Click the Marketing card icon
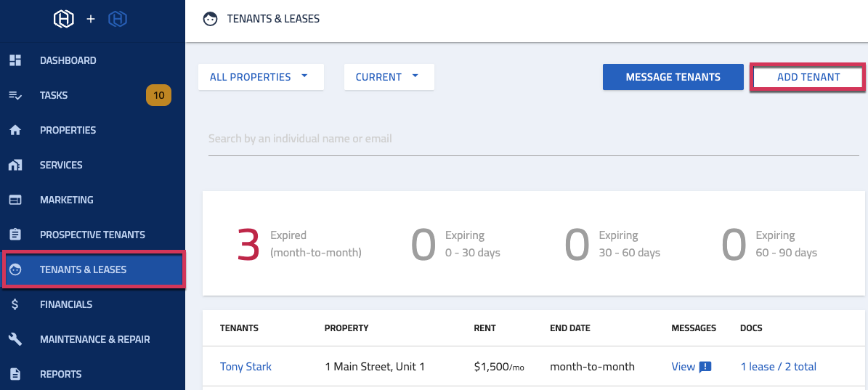The width and height of the screenshot is (868, 390). pos(15,200)
